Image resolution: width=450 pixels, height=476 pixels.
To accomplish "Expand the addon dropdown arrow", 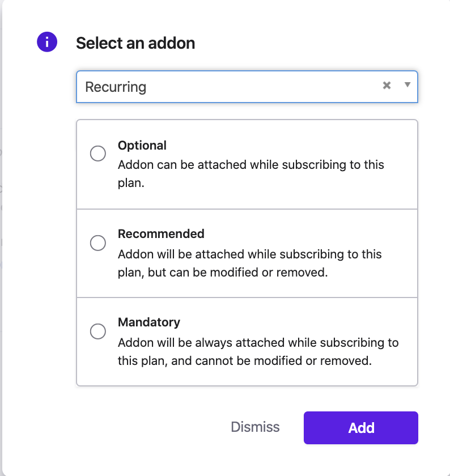I will click(x=407, y=85).
